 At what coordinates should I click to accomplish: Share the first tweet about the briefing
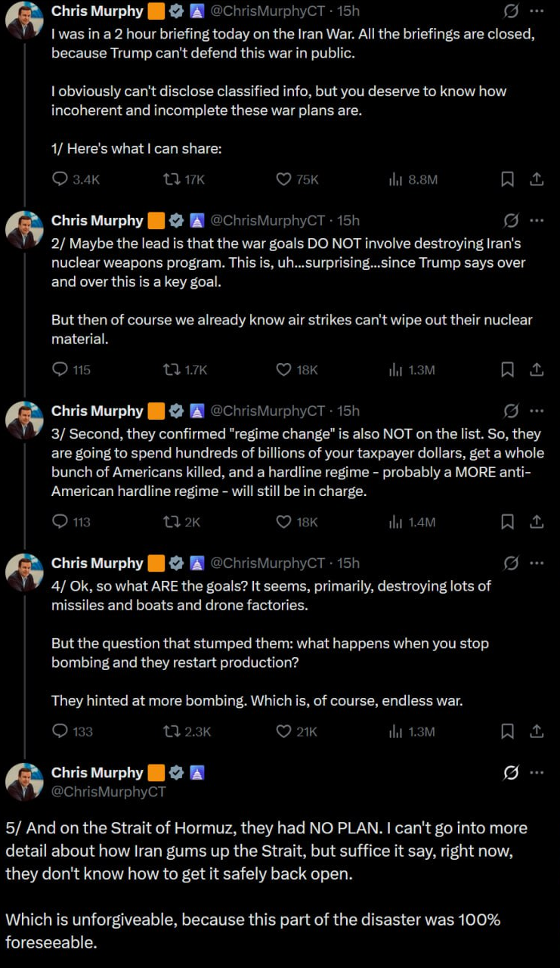point(537,179)
